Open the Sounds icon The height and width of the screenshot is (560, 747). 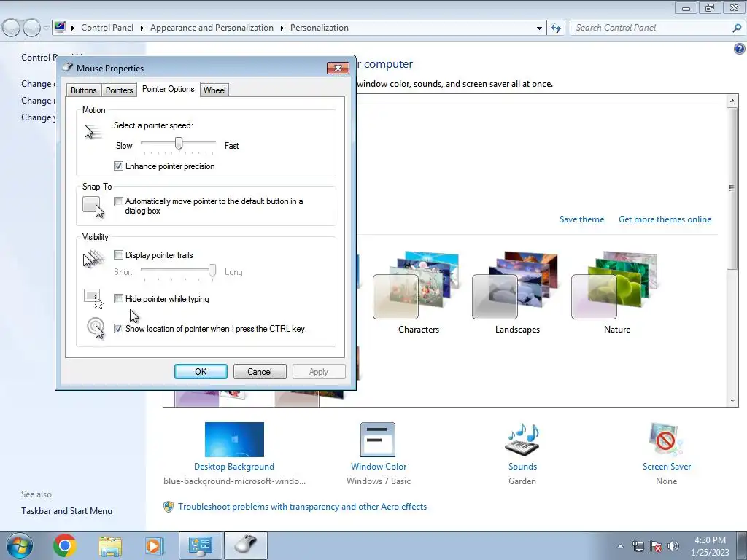(522, 440)
